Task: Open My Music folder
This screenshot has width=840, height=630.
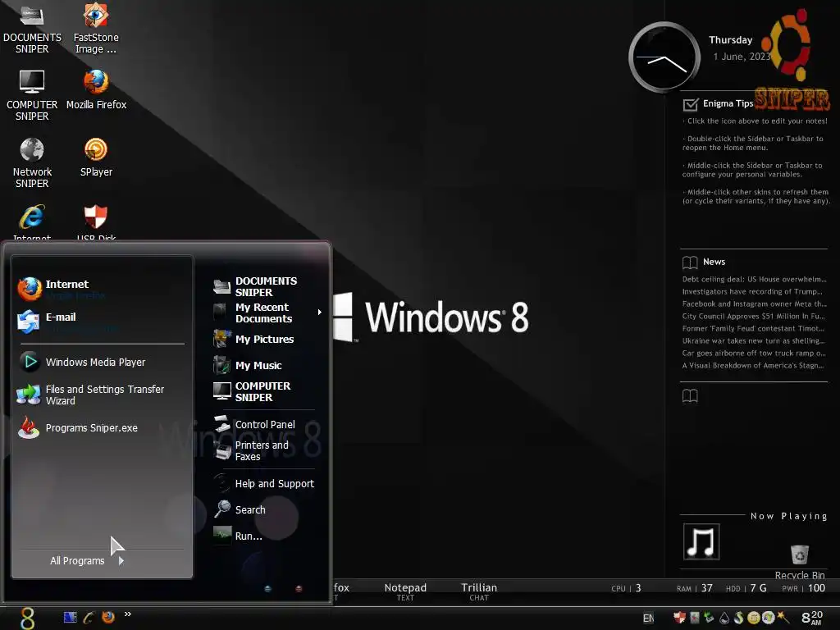Action: (248, 365)
